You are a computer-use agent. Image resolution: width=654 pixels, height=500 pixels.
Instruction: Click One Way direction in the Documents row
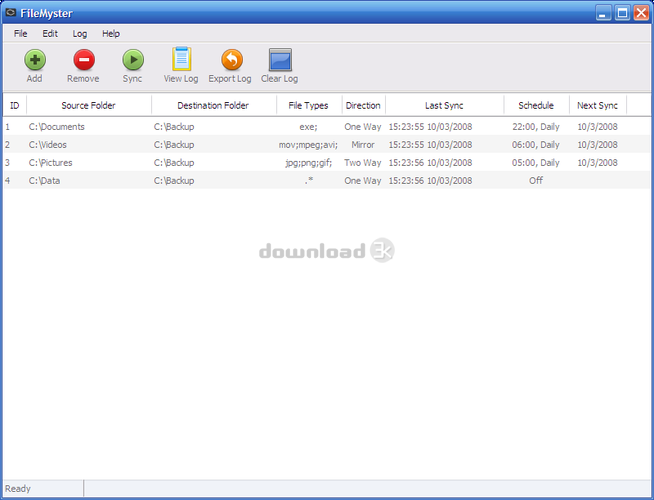(363, 127)
